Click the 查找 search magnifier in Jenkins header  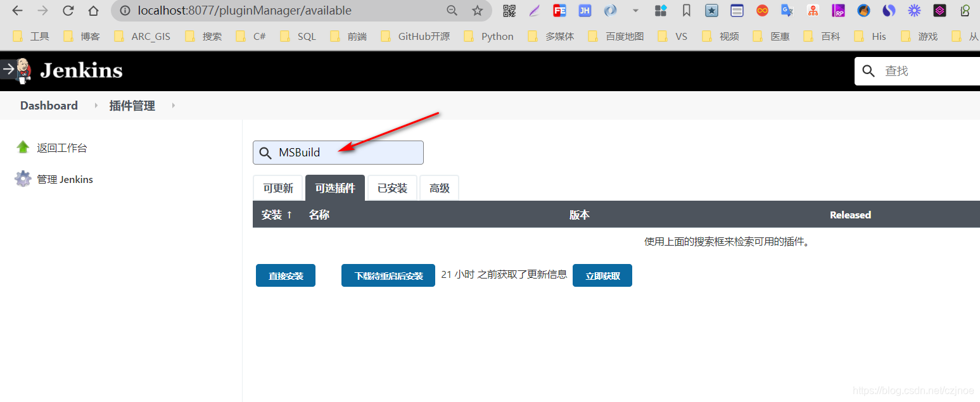pos(868,70)
